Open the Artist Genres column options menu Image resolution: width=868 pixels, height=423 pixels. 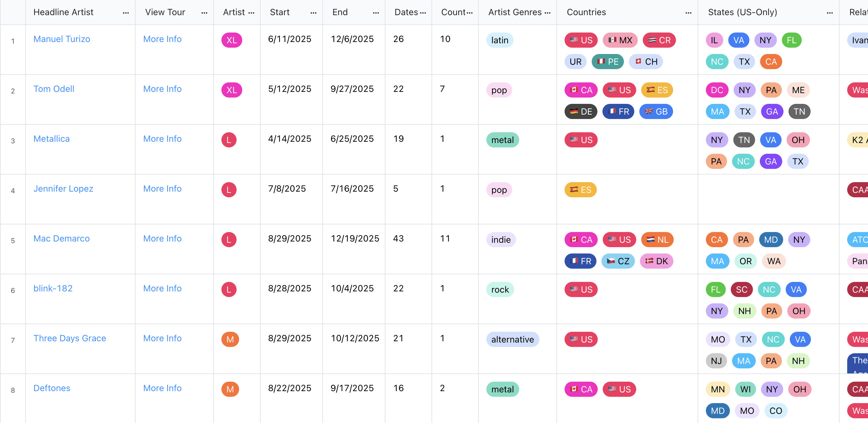tap(548, 13)
